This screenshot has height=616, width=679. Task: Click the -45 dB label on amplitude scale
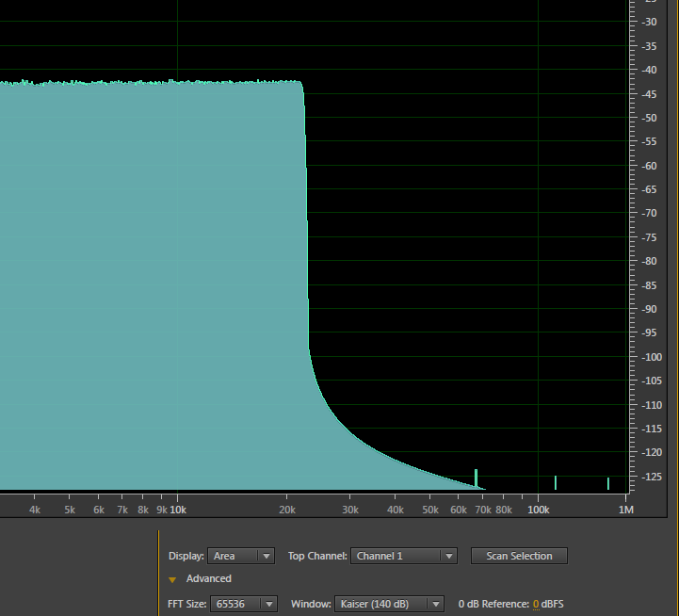click(x=650, y=94)
